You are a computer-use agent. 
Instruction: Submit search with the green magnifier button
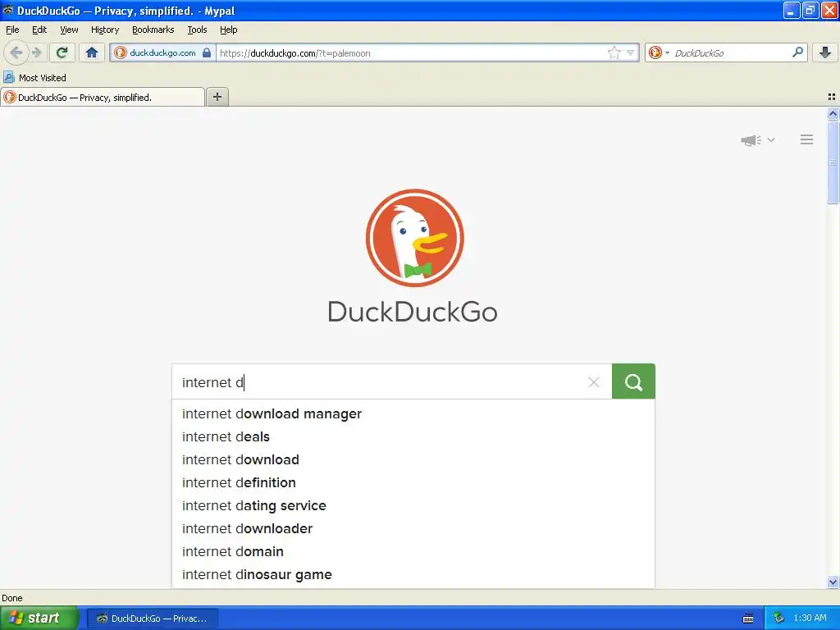[x=633, y=381]
